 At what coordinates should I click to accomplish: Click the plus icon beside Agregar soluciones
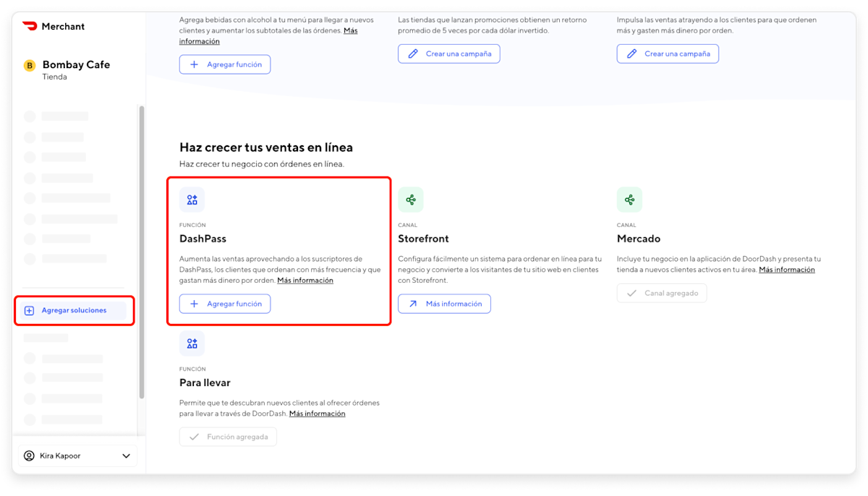pyautogui.click(x=30, y=311)
